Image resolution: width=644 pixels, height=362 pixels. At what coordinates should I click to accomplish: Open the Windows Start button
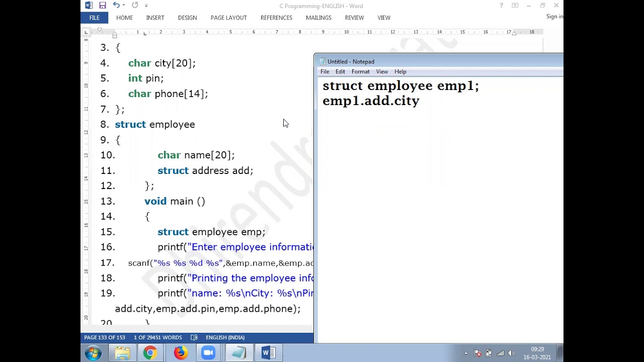(93, 353)
